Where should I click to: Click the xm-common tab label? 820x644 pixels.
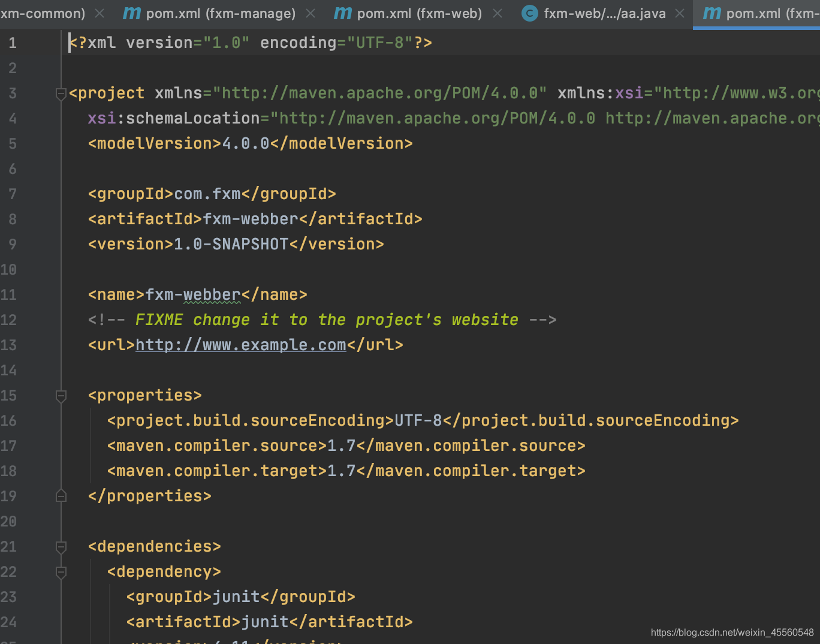pos(43,13)
